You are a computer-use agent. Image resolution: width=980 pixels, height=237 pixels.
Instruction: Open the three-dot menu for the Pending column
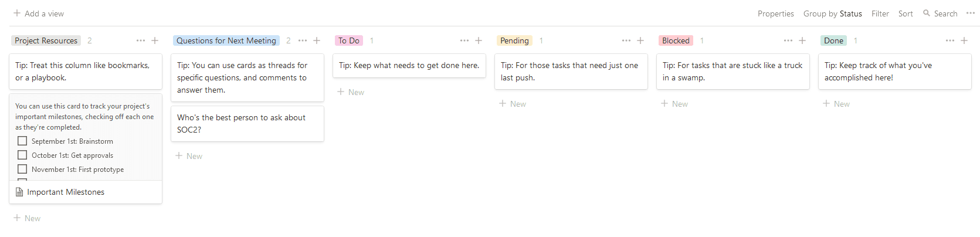(626, 40)
